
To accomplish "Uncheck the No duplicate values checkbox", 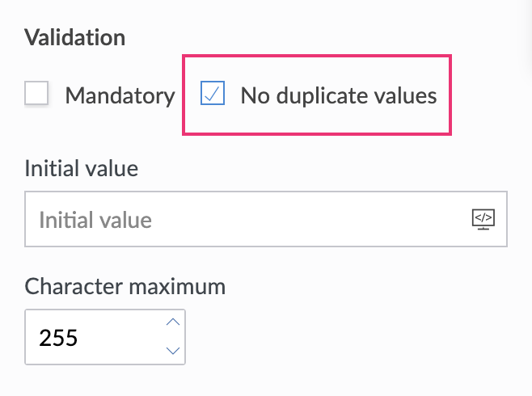I will click(213, 95).
